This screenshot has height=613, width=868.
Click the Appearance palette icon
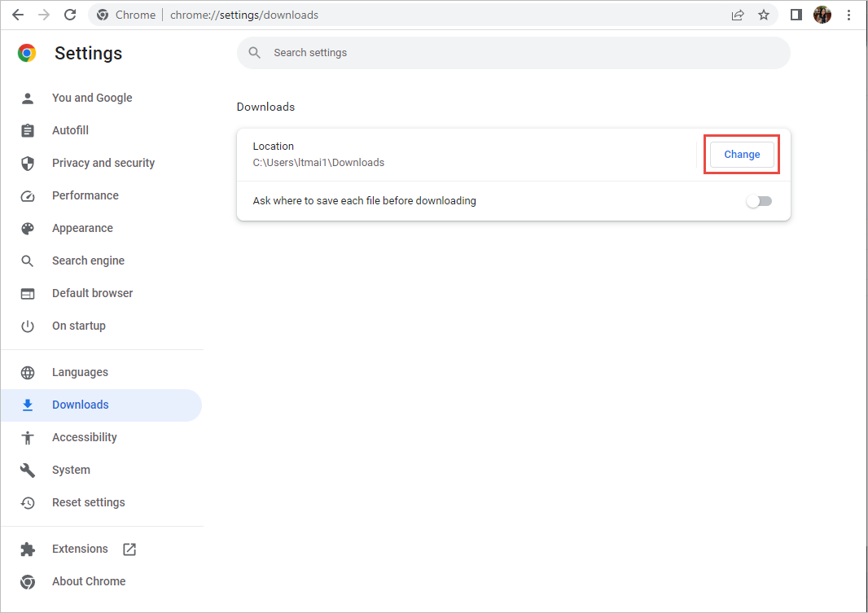click(28, 228)
